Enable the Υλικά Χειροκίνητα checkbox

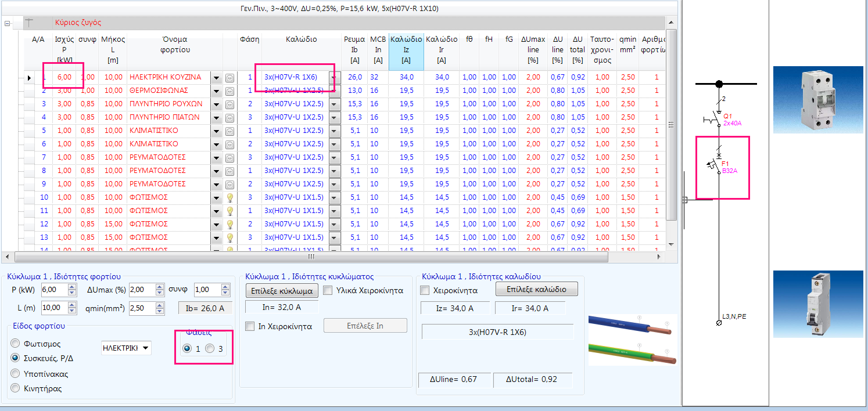(328, 290)
